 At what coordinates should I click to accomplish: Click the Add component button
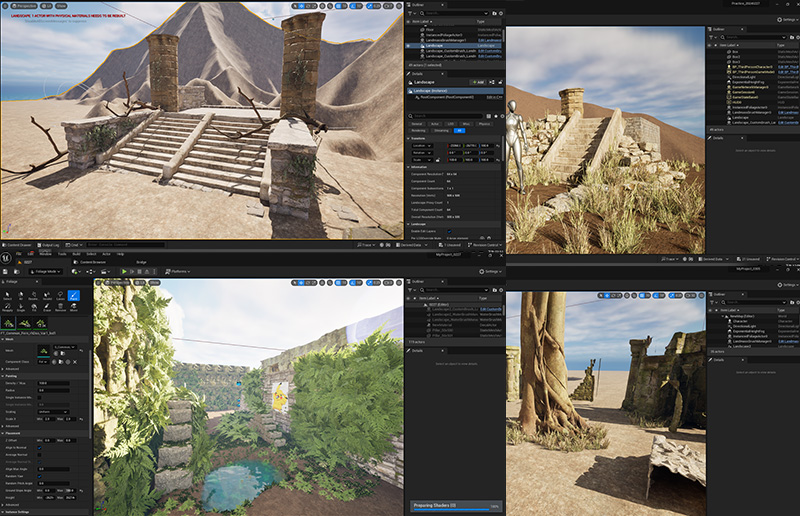click(x=479, y=82)
